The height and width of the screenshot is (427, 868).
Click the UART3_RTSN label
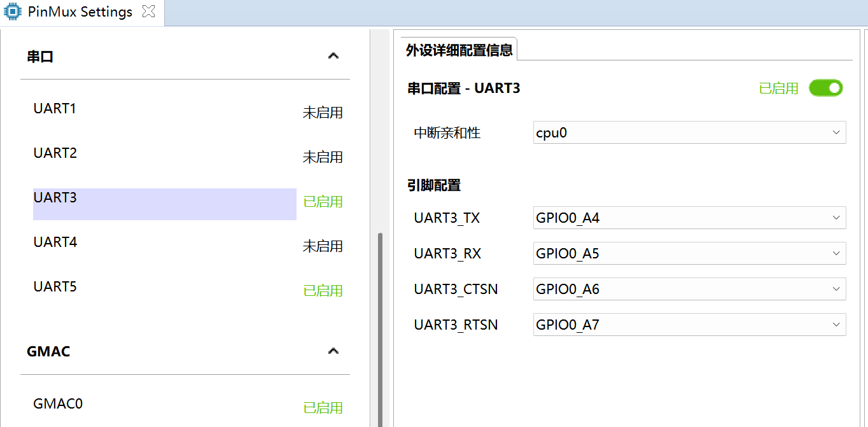[x=456, y=325]
